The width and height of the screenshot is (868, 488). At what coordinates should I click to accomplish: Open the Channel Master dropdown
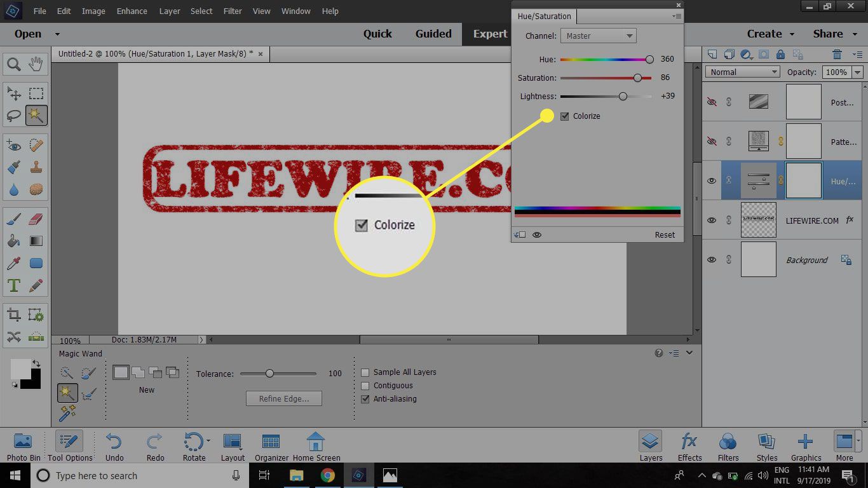pyautogui.click(x=598, y=36)
